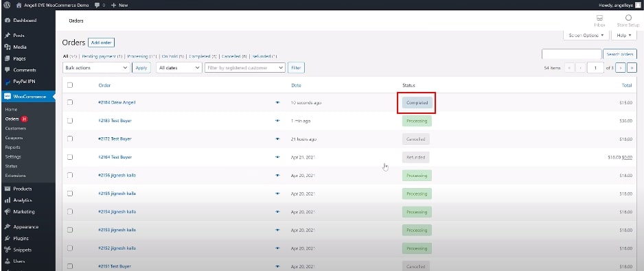Select checkbox for order #2154 jignesh kaila

70,211
